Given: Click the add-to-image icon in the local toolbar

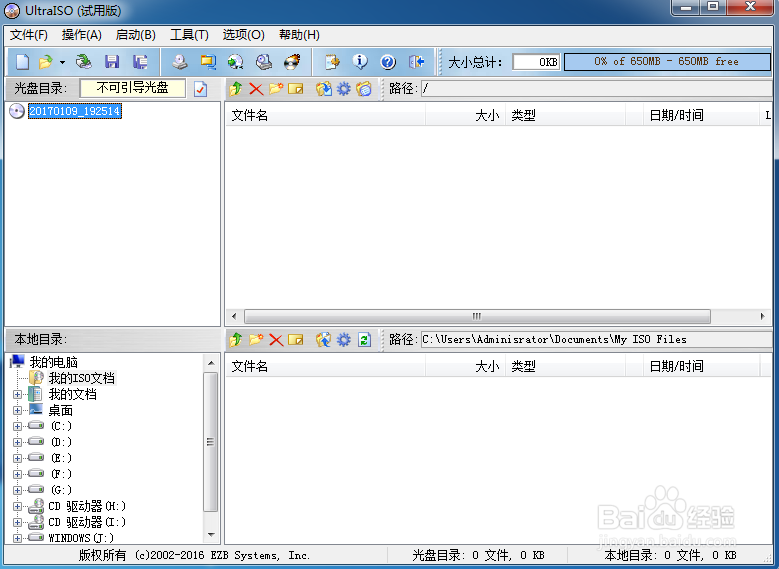Looking at the screenshot, I should 323,340.
